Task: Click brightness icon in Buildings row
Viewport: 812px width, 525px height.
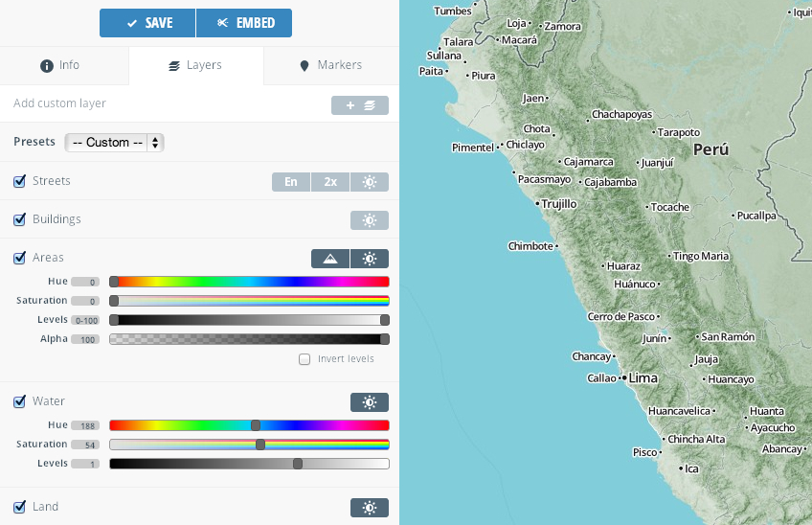Action: coord(370,220)
